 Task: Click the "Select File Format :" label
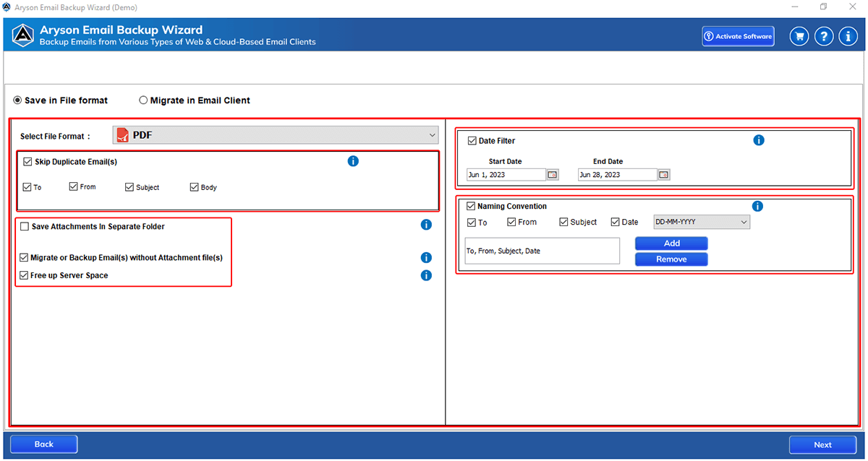click(x=56, y=136)
